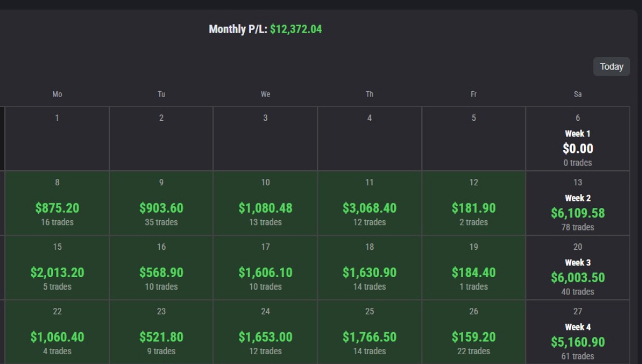Screen dimensions: 642x364
Task: Open day 8 with $875.20 profit
Action: point(57,203)
